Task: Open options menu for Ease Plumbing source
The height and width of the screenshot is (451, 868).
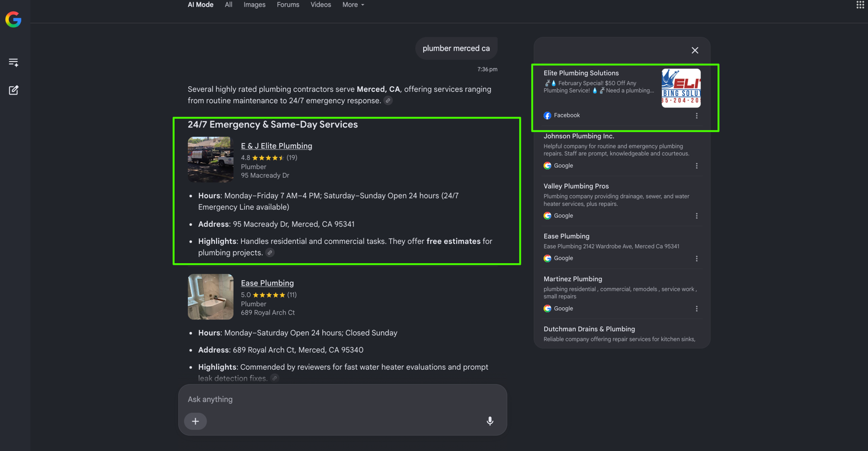Action: point(697,259)
